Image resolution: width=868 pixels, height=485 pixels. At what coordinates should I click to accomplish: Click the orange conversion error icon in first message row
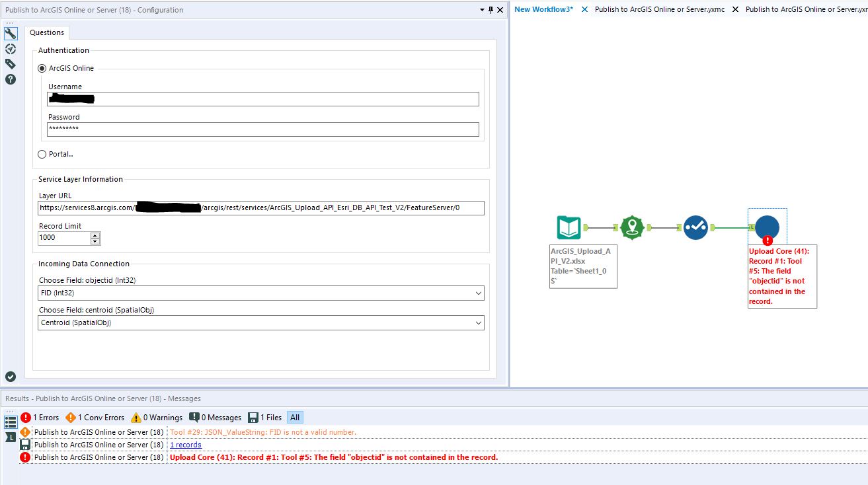25,432
